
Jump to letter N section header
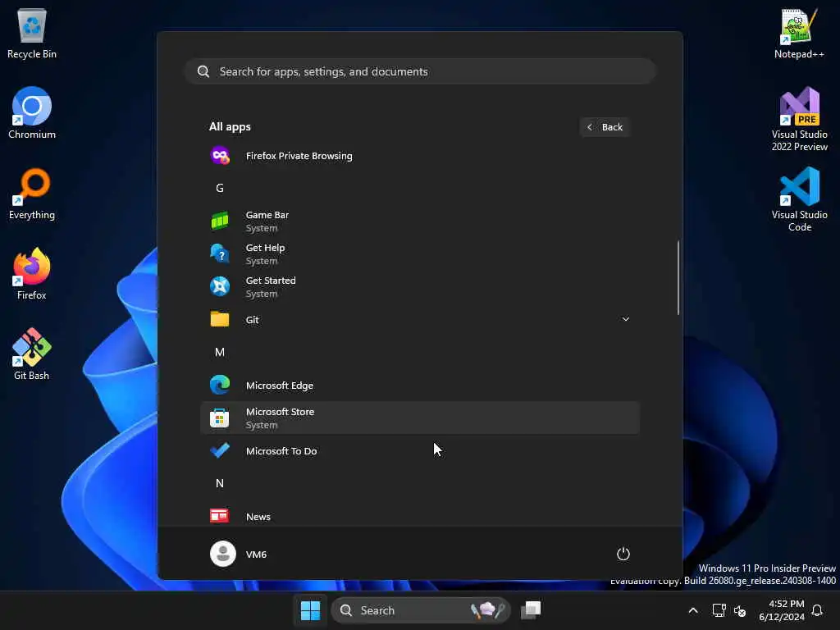click(220, 483)
